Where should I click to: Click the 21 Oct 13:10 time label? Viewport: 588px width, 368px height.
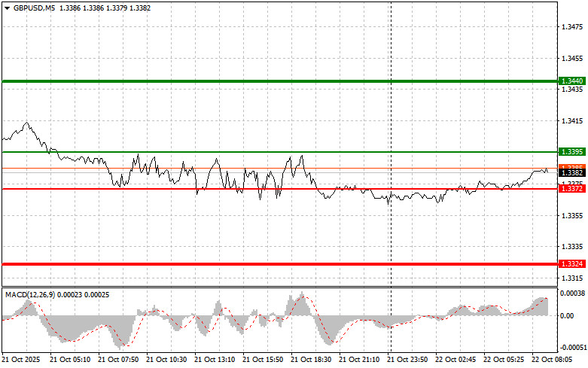[215, 360]
